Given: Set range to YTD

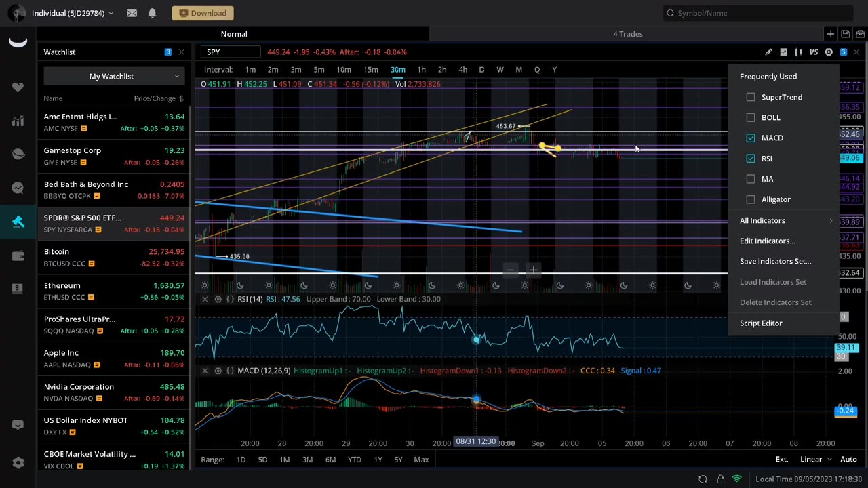Looking at the screenshot, I should pyautogui.click(x=354, y=460).
